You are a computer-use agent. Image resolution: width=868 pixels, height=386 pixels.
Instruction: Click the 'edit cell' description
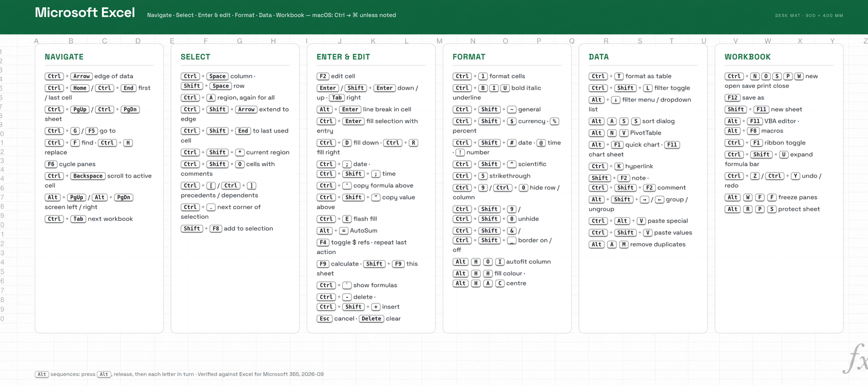[x=343, y=77]
